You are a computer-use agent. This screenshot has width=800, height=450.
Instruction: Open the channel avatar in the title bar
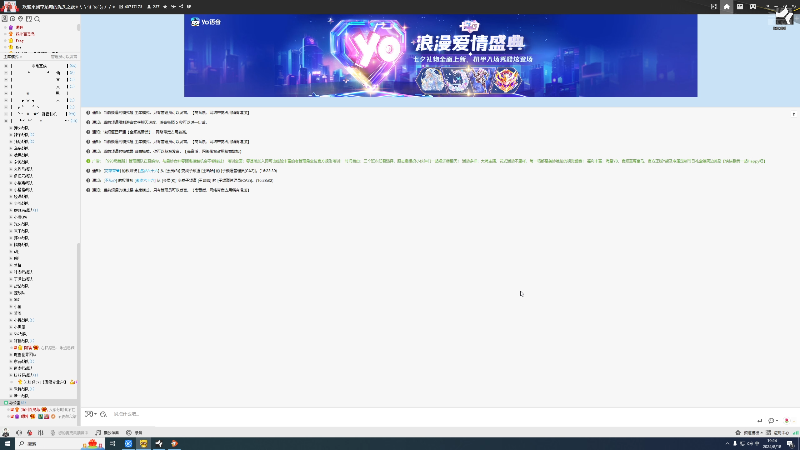pyautogui.click(x=9, y=7)
